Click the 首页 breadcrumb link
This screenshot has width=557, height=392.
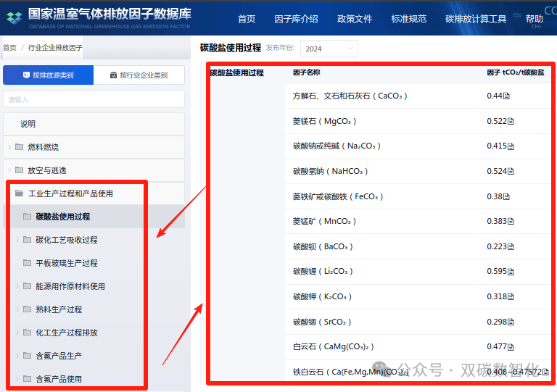(9, 48)
